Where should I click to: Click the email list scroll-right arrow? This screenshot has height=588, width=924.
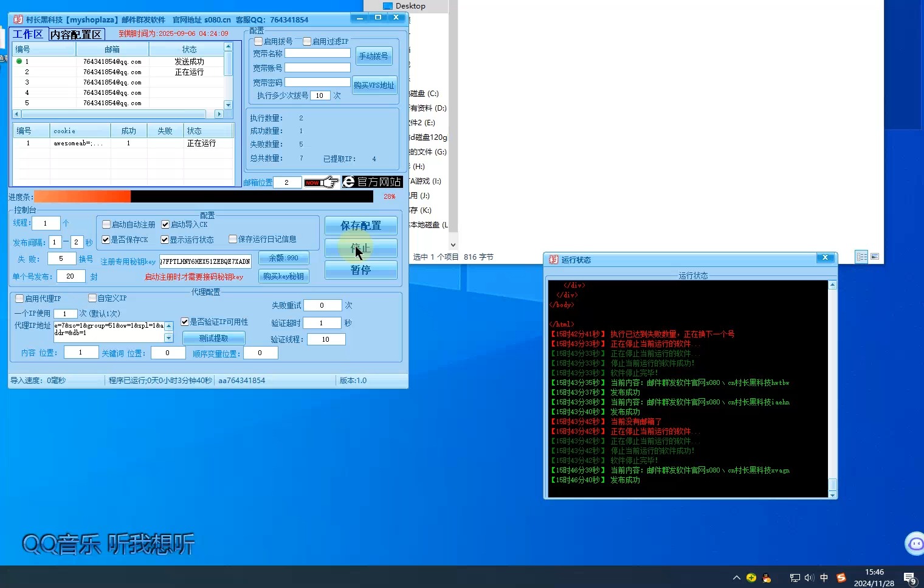tap(219, 114)
